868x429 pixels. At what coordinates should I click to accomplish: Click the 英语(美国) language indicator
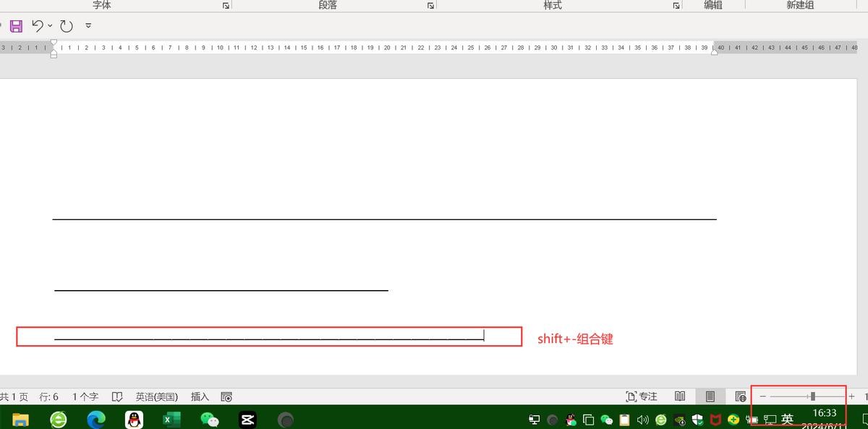156,396
